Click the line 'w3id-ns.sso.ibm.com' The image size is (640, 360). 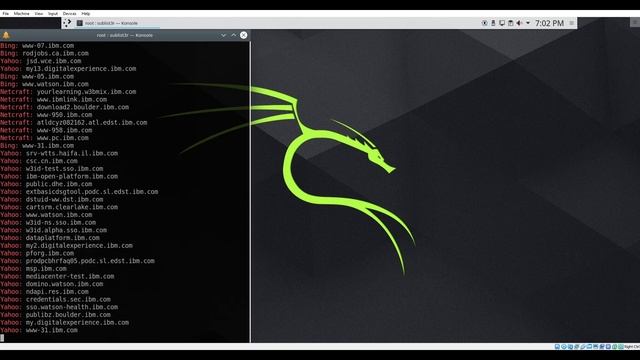coord(48,222)
